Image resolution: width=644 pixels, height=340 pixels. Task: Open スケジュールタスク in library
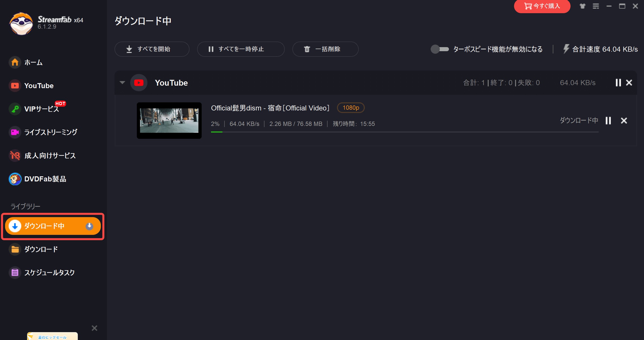(x=49, y=273)
